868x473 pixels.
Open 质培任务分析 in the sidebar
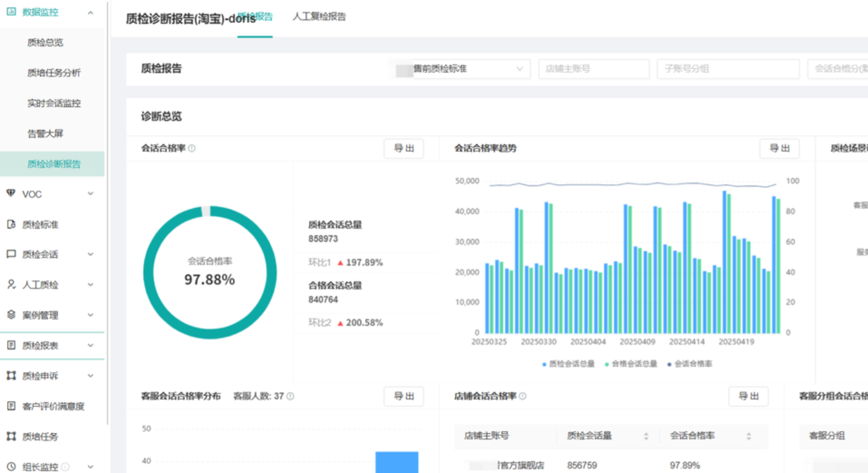pos(54,73)
